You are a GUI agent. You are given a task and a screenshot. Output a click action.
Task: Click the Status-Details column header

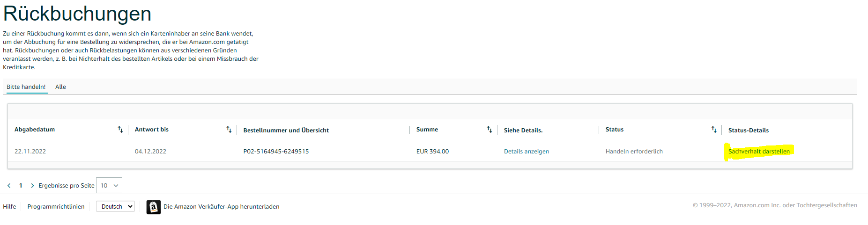click(x=748, y=131)
